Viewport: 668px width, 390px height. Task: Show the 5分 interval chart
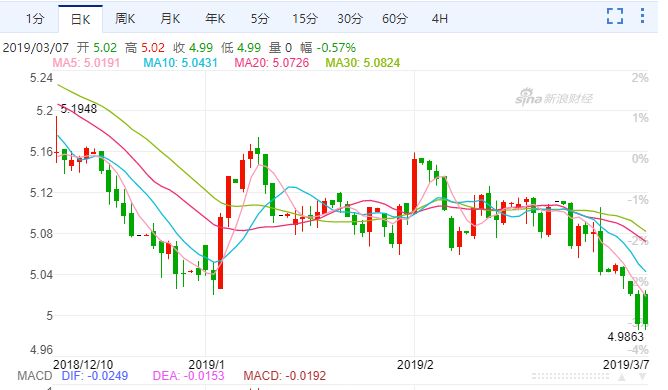click(260, 19)
